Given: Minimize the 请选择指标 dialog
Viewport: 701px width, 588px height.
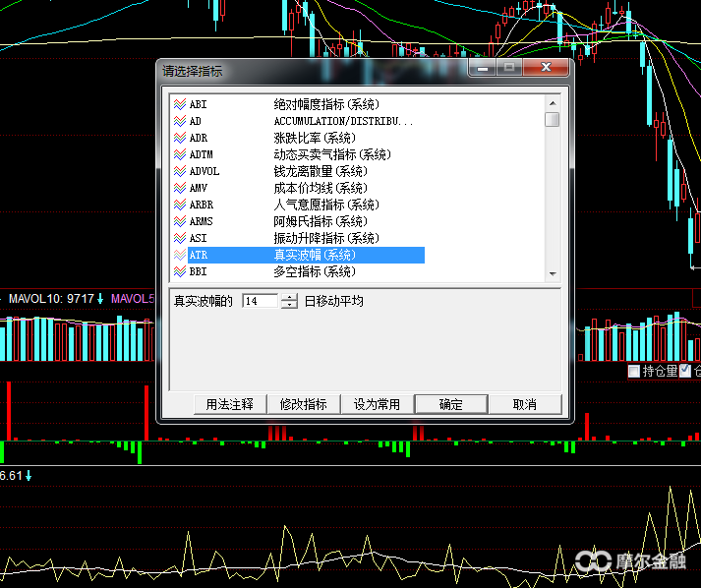Looking at the screenshot, I should (483, 68).
